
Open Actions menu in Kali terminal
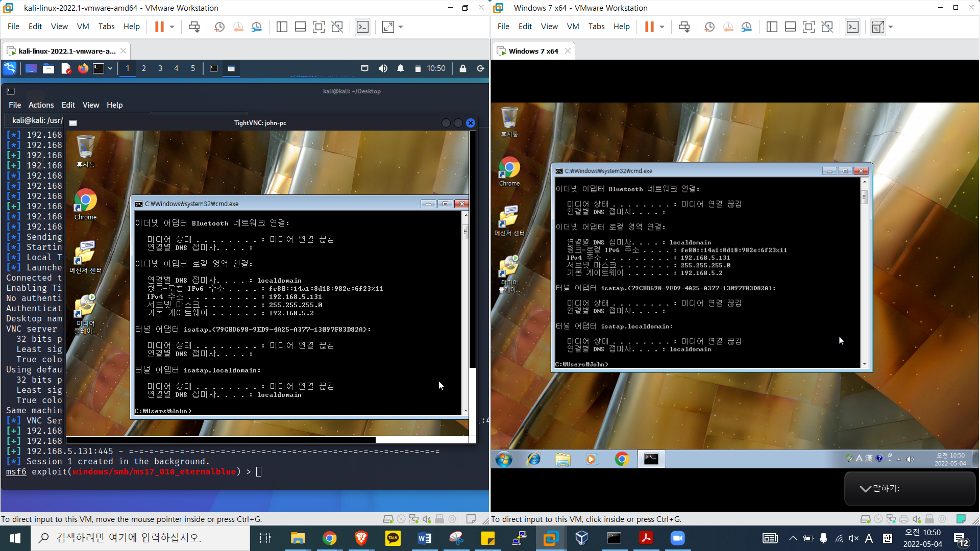pyautogui.click(x=41, y=105)
